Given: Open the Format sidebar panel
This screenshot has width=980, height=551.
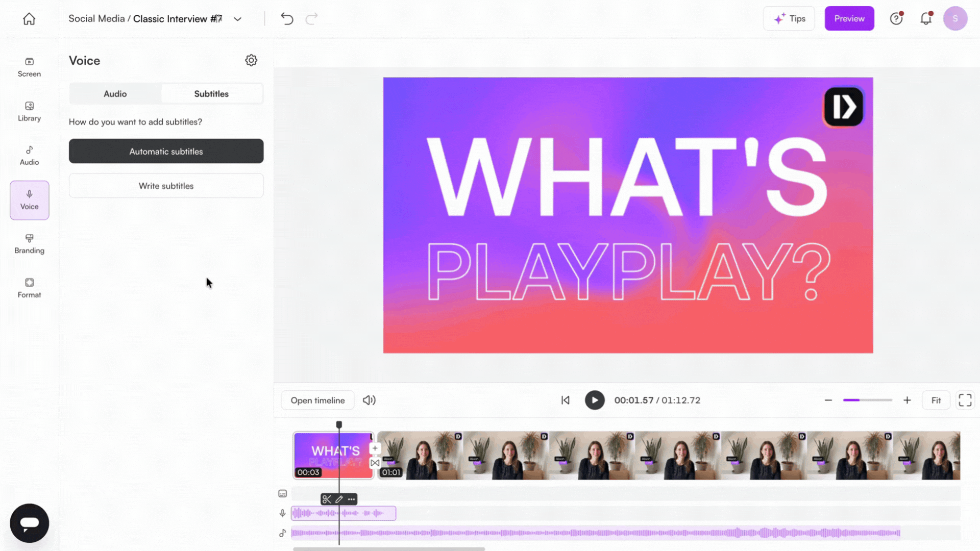Looking at the screenshot, I should pos(29,288).
